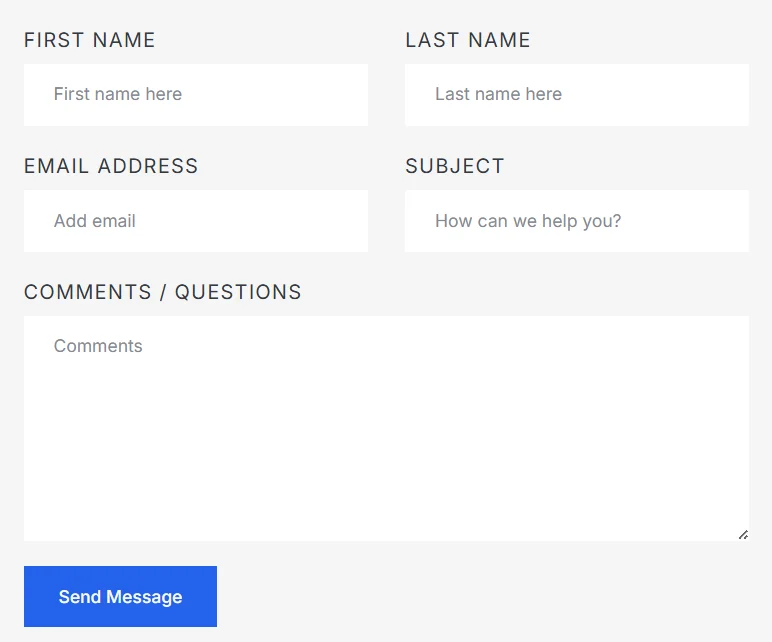Click the 'Add email' placeholder text
This screenshot has width=772, height=642.
point(95,221)
